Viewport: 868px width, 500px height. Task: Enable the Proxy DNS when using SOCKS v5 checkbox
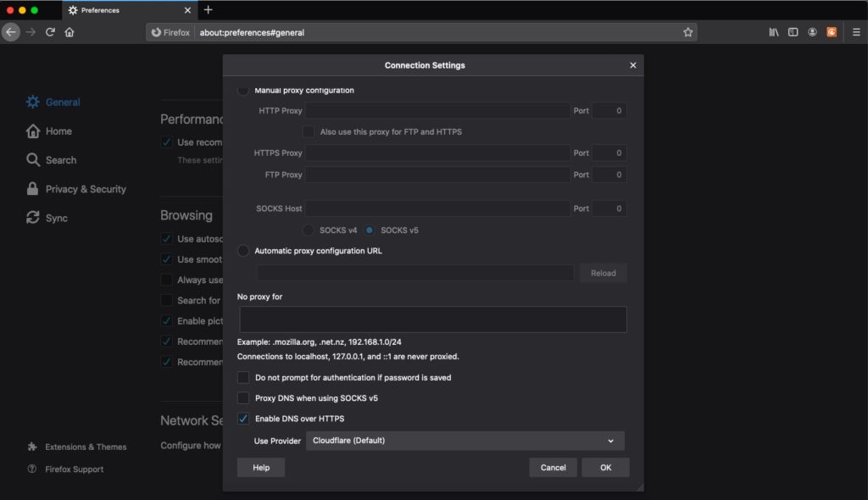point(243,397)
